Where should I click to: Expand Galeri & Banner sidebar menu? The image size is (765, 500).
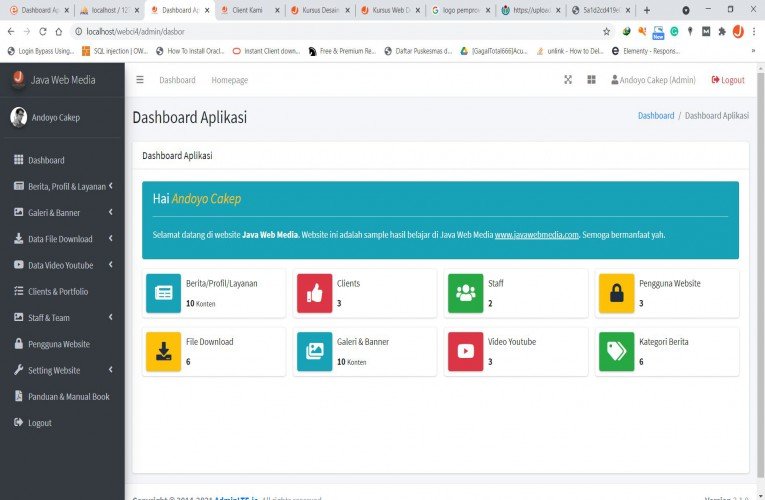(62, 213)
